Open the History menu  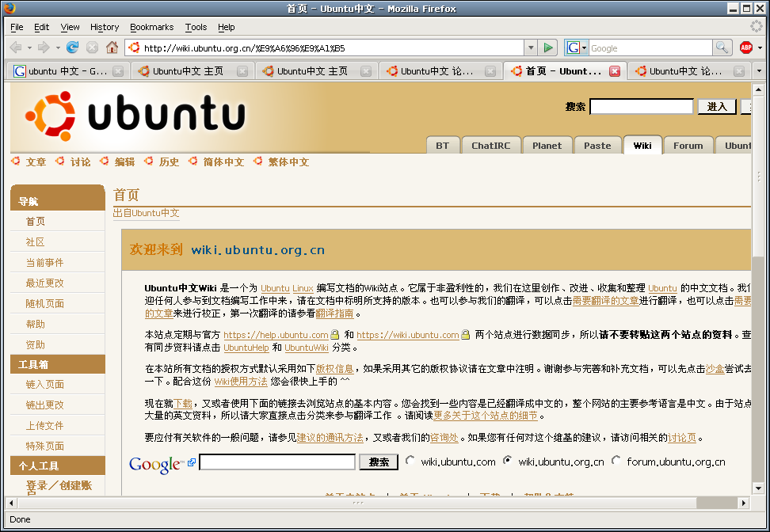tap(105, 27)
